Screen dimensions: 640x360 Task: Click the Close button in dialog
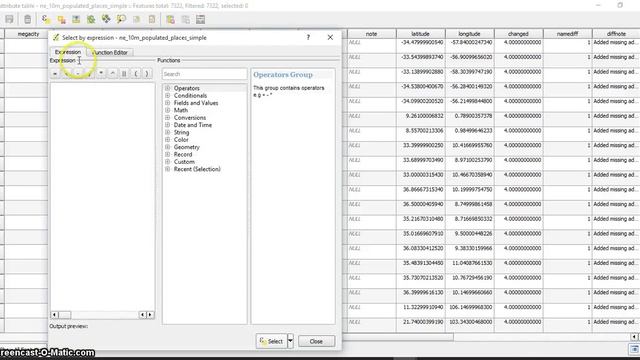pos(316,341)
